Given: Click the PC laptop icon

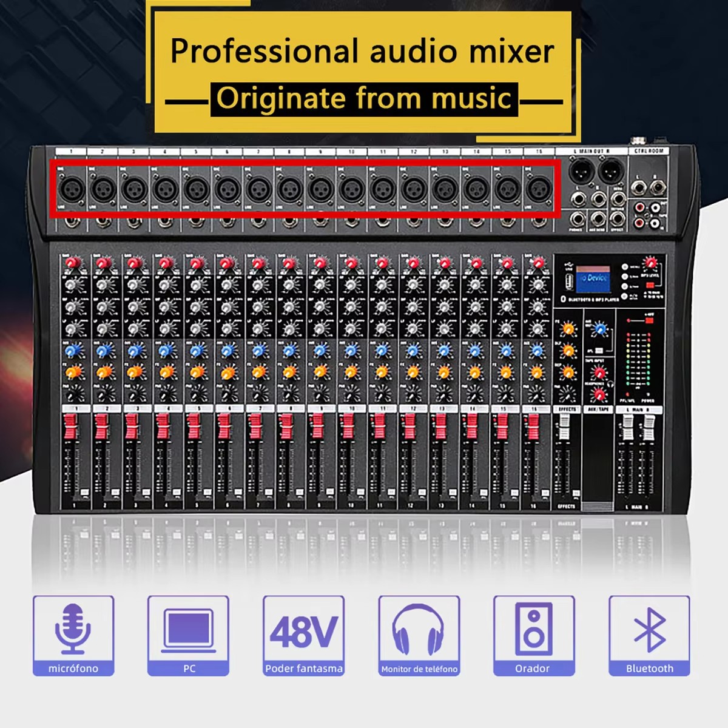Looking at the screenshot, I should click(188, 635).
